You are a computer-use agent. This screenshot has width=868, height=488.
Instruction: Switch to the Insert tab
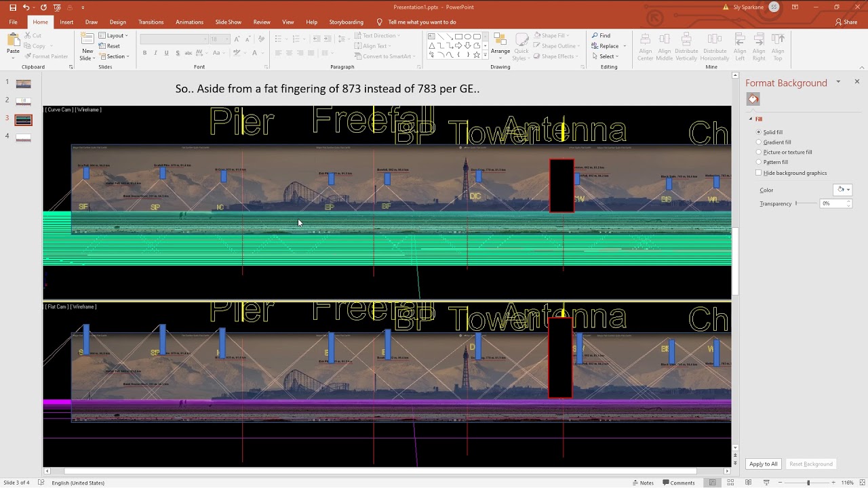tap(66, 22)
